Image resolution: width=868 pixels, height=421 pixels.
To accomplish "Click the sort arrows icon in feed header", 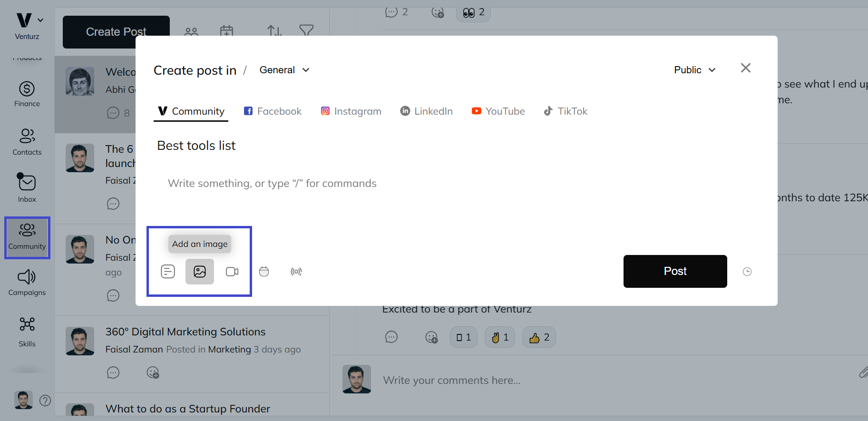I will pos(274,31).
